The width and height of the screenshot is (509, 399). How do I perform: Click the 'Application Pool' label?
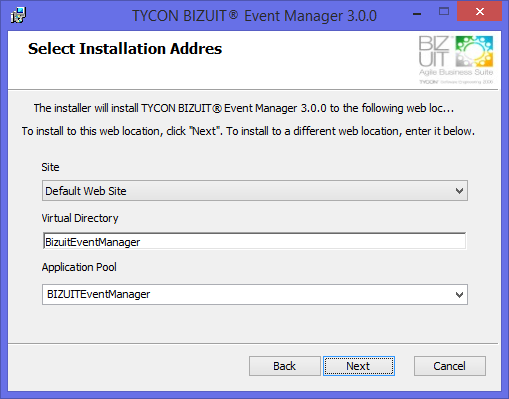click(79, 267)
